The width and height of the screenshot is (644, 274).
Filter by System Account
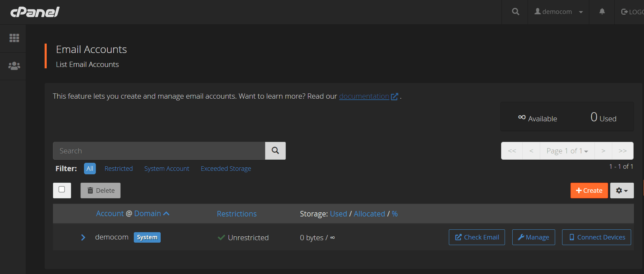(167, 169)
